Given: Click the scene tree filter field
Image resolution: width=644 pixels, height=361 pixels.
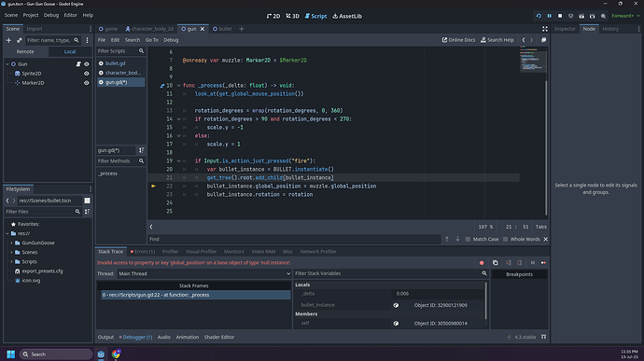Looking at the screenshot, I should click(53, 40).
